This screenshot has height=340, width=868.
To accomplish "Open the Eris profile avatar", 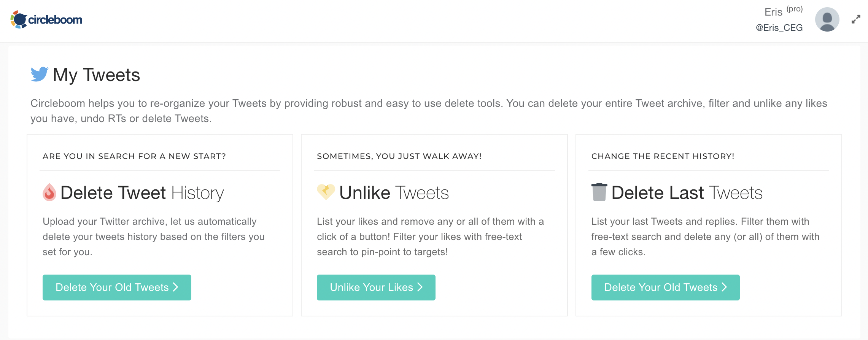I will pos(827,19).
